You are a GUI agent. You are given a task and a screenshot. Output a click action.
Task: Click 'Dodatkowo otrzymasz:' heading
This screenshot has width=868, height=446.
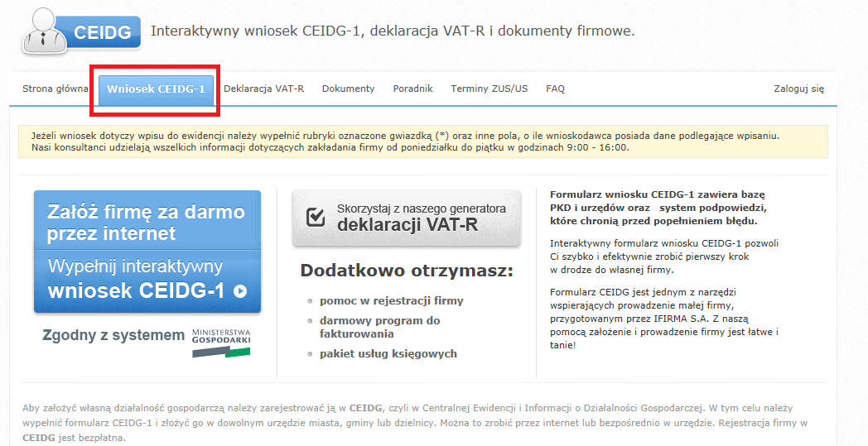pos(407,271)
